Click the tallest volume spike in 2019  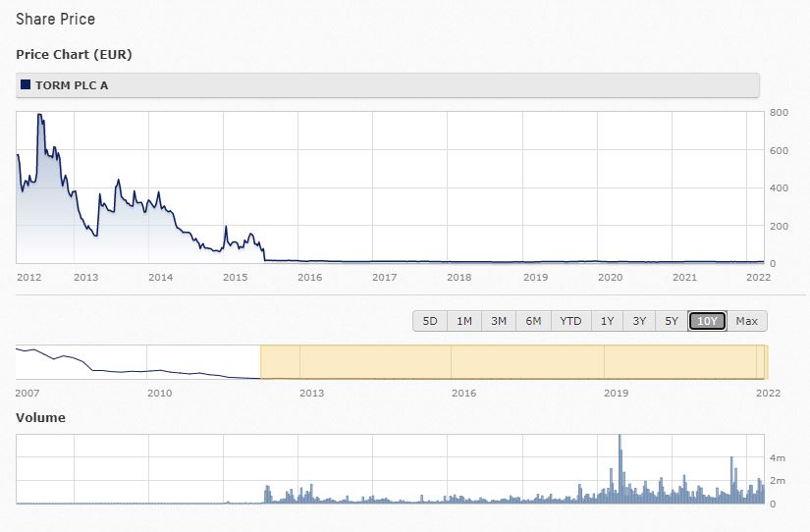pos(620,437)
